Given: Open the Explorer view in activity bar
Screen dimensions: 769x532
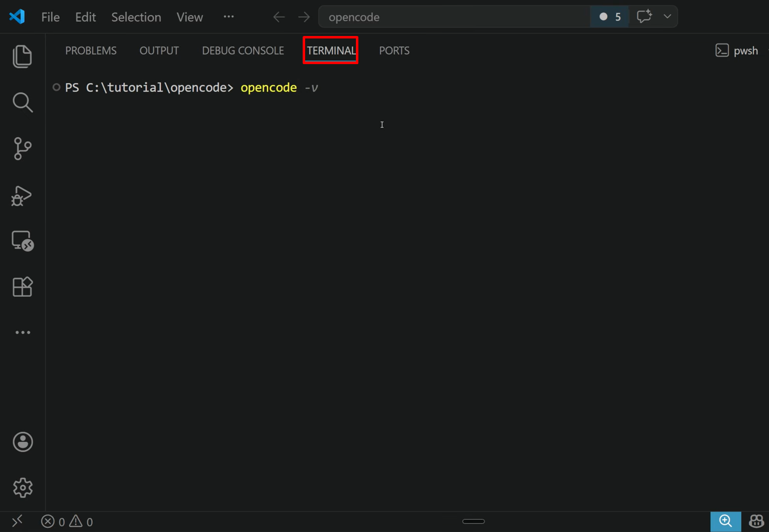Looking at the screenshot, I should click(22, 56).
